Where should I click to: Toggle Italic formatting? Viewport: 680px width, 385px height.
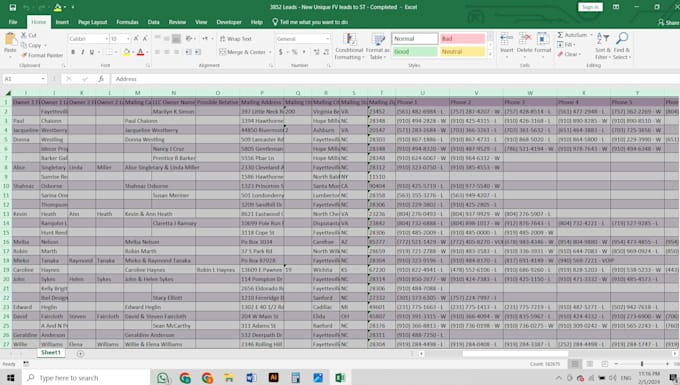(x=82, y=52)
